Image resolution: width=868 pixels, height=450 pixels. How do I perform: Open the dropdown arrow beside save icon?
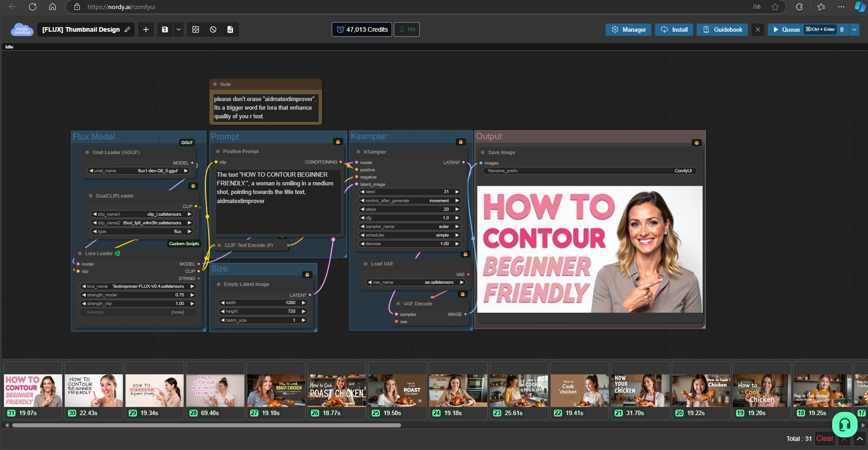click(179, 29)
